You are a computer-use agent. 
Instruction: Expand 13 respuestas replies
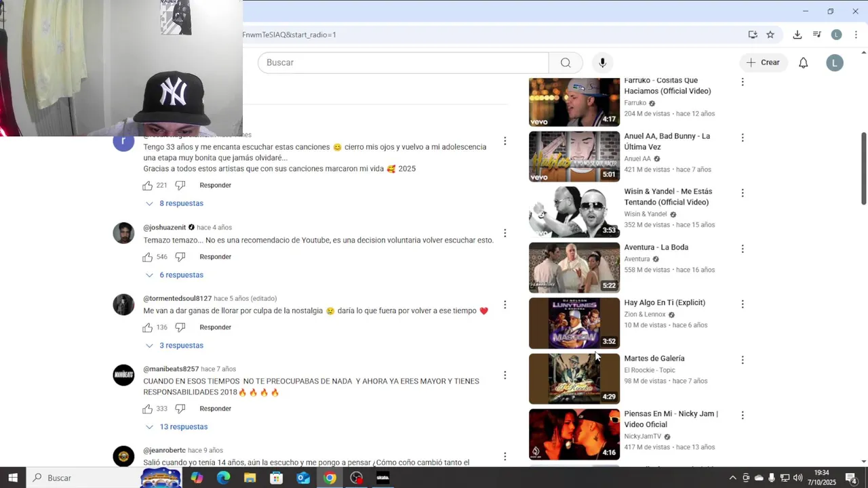[176, 427]
